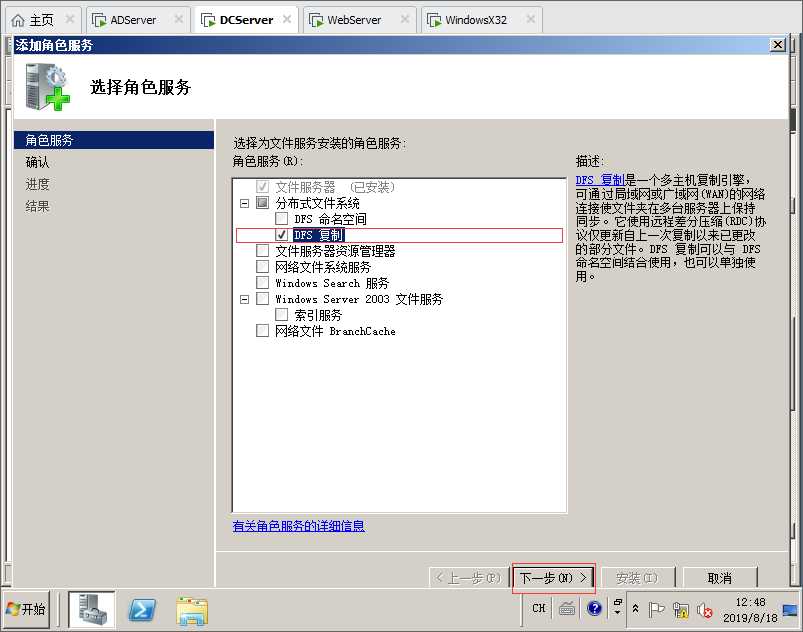Viewport: 803px width, 632px height.
Task: Click the home icon on 主页 tab
Action: (18, 20)
